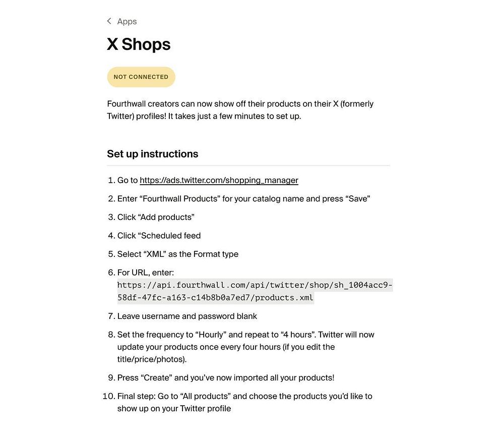The height and width of the screenshot is (444, 504).
Task: Click the api.fourthwall.com products.xml URL block
Action: pyautogui.click(x=255, y=291)
